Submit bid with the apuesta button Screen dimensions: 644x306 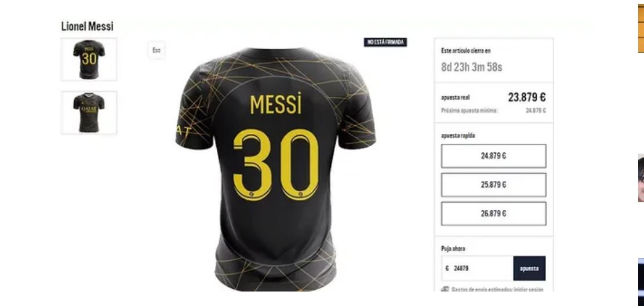[529, 268]
